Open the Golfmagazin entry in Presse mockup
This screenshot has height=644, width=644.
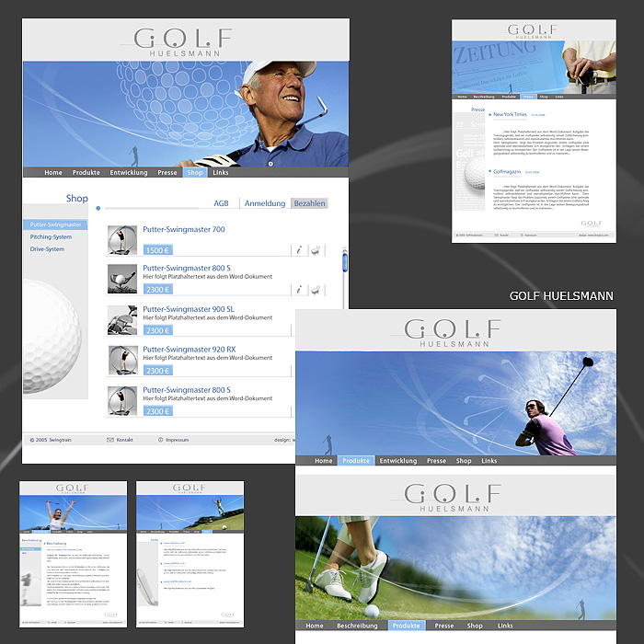pyautogui.click(x=507, y=172)
